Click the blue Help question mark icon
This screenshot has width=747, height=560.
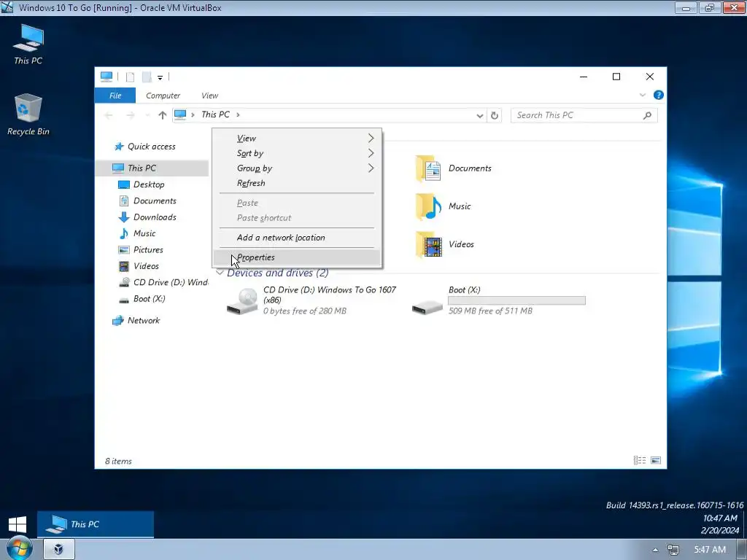tap(659, 96)
